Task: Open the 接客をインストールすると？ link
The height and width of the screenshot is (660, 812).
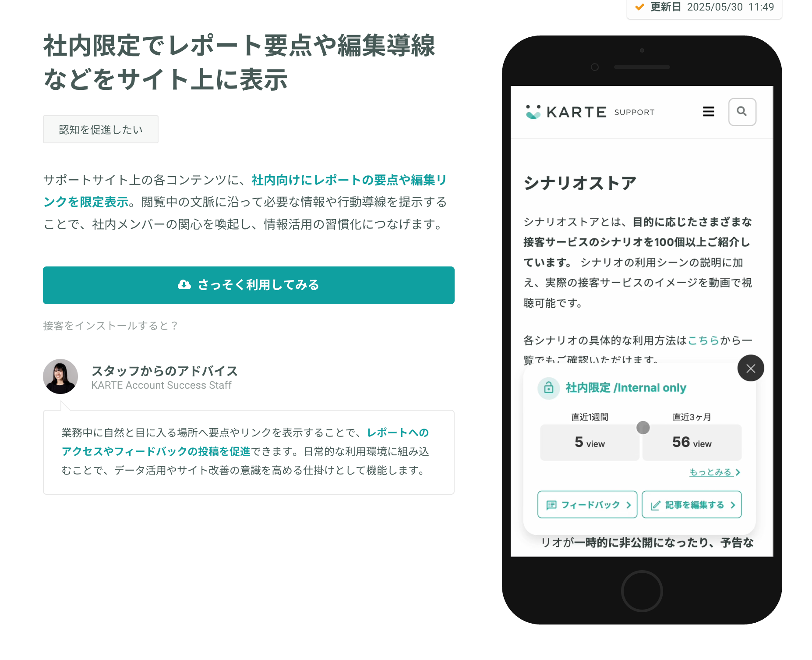Action: pyautogui.click(x=110, y=326)
